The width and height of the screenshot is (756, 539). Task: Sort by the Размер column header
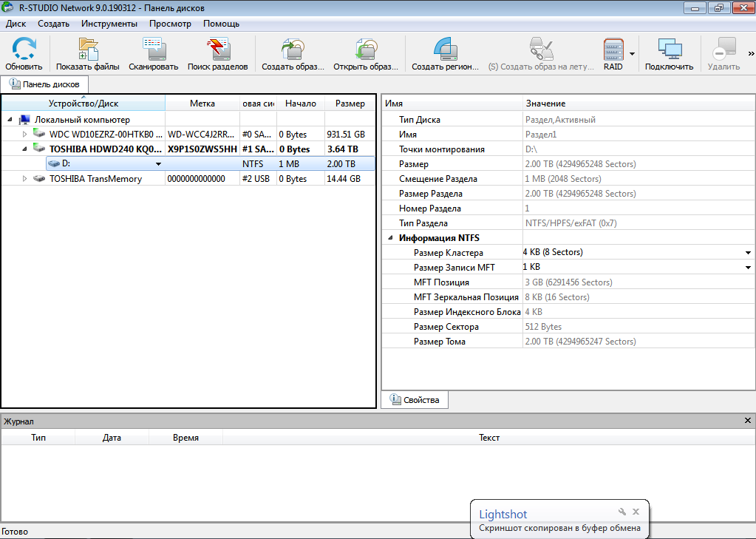pos(350,104)
